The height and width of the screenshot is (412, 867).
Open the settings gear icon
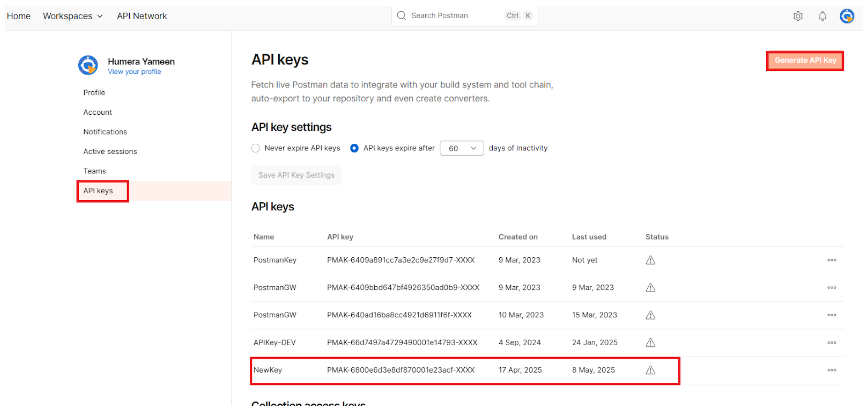(x=798, y=16)
